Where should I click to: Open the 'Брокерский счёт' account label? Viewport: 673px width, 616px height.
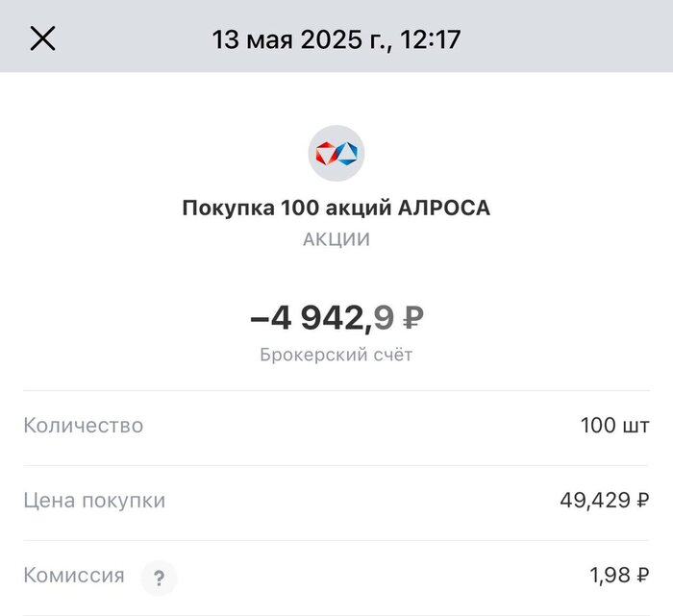[336, 355]
